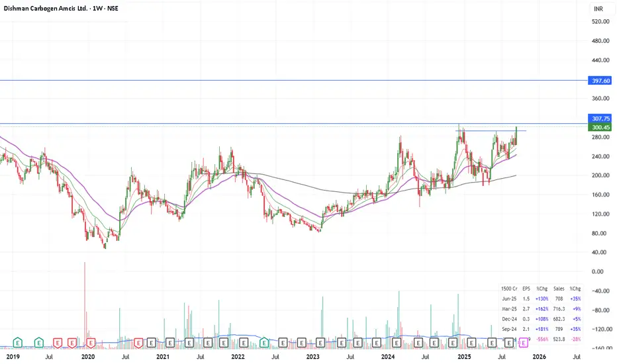This screenshot has height=364, width=617.
Task: Click the gray earnings marker just after the 2023 label
Action: [320, 343]
